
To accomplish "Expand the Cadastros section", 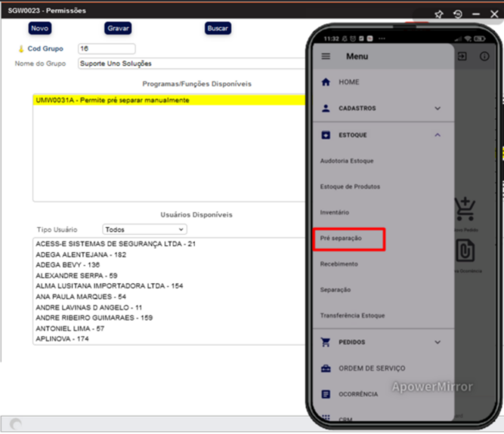I will [438, 109].
